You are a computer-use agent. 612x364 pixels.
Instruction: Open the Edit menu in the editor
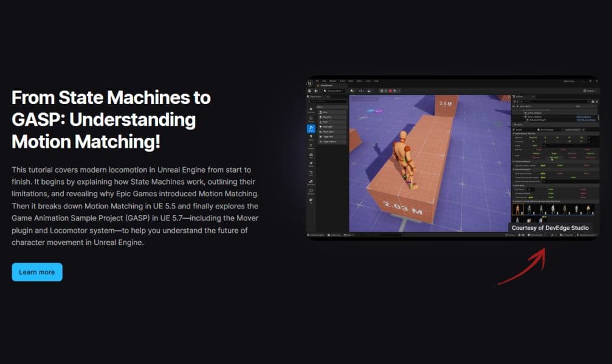324,81
